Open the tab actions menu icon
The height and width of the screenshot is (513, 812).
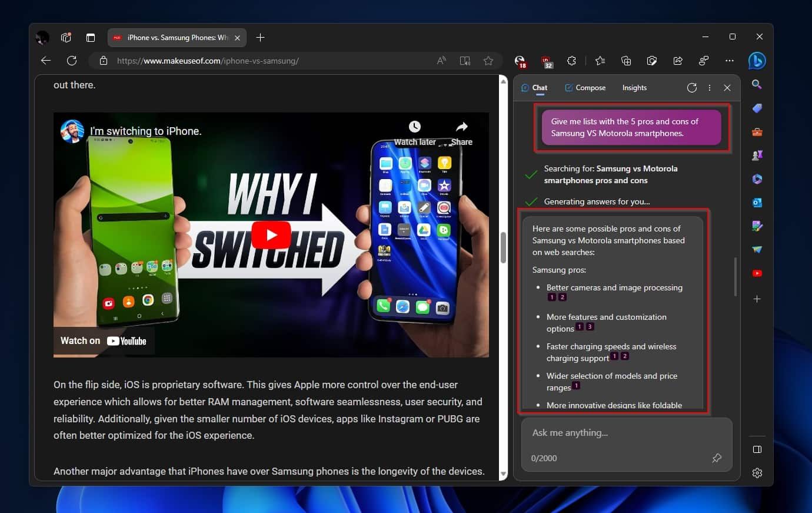(x=91, y=38)
